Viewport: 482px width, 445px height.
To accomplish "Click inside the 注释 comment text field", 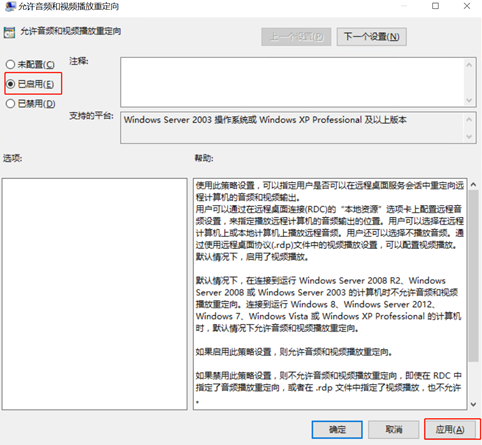I will pyautogui.click(x=293, y=82).
